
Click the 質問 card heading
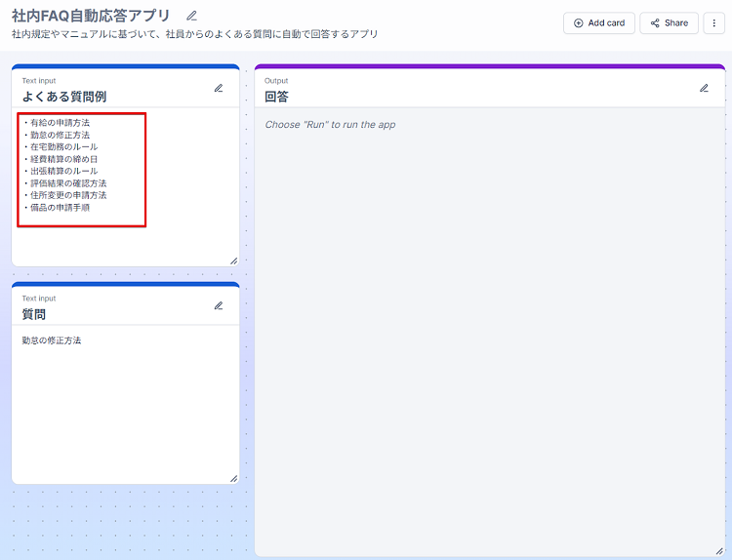(33, 314)
